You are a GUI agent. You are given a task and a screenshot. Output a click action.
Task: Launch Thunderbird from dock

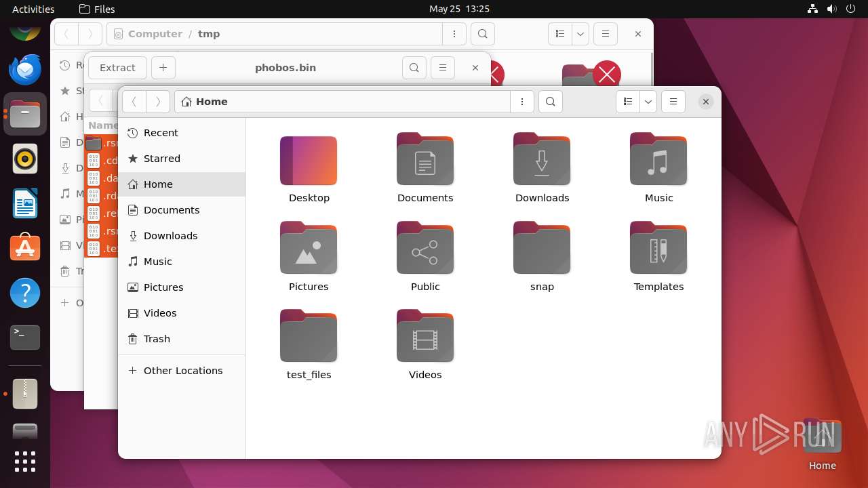click(x=25, y=69)
